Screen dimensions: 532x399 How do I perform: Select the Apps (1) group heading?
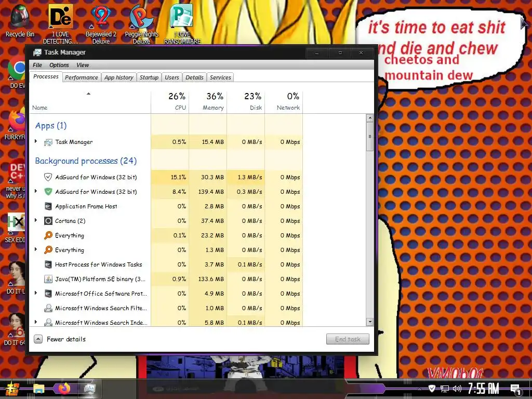coord(51,126)
